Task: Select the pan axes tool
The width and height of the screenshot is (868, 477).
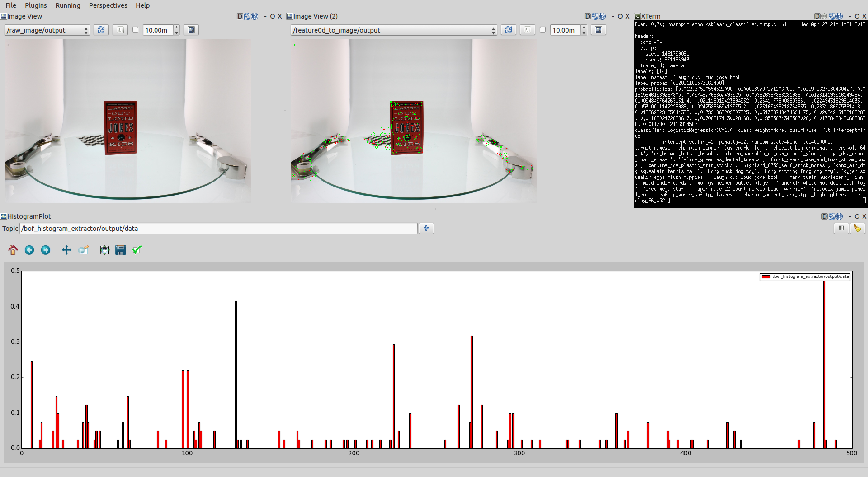Action: pos(66,250)
